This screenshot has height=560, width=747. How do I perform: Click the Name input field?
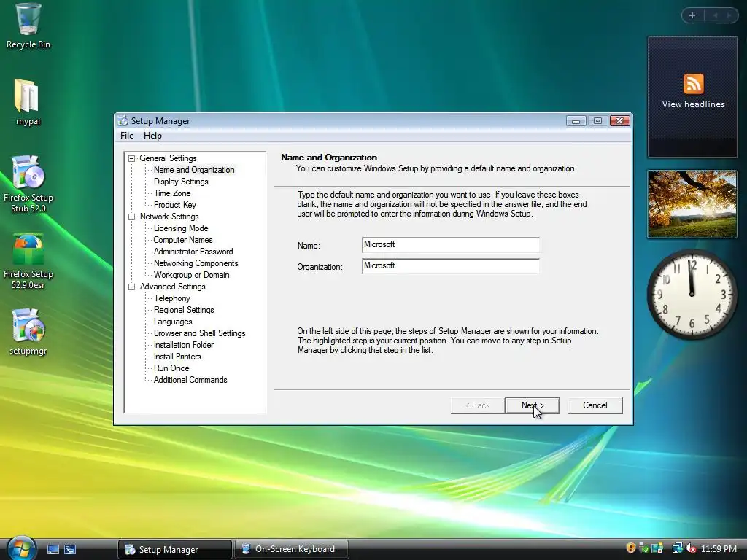450,245
